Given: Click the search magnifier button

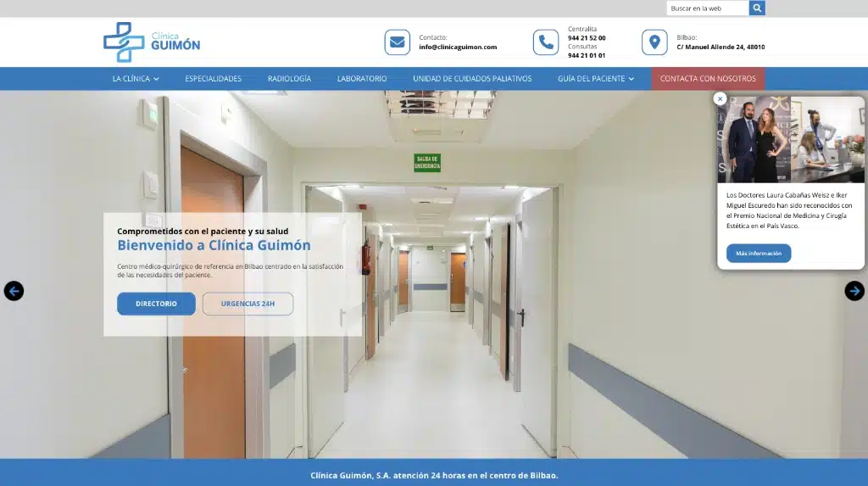Looking at the screenshot, I should coord(757,8).
